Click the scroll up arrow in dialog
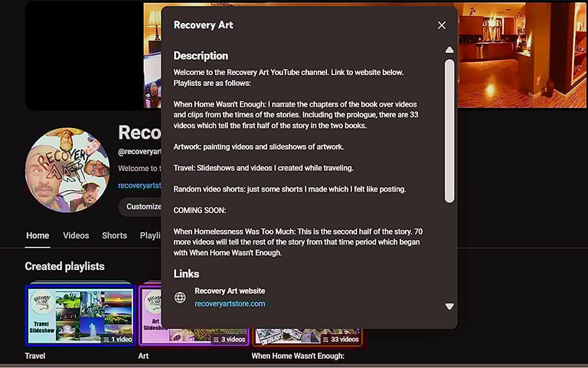588x368 pixels. tap(449, 50)
